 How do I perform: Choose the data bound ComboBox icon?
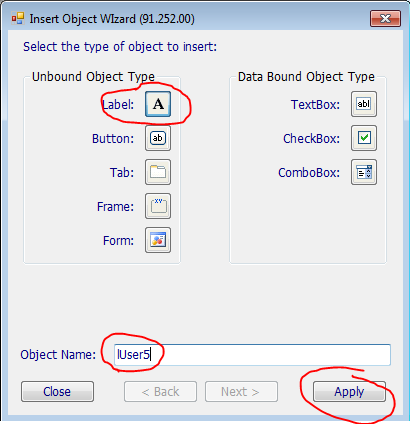coord(364,172)
